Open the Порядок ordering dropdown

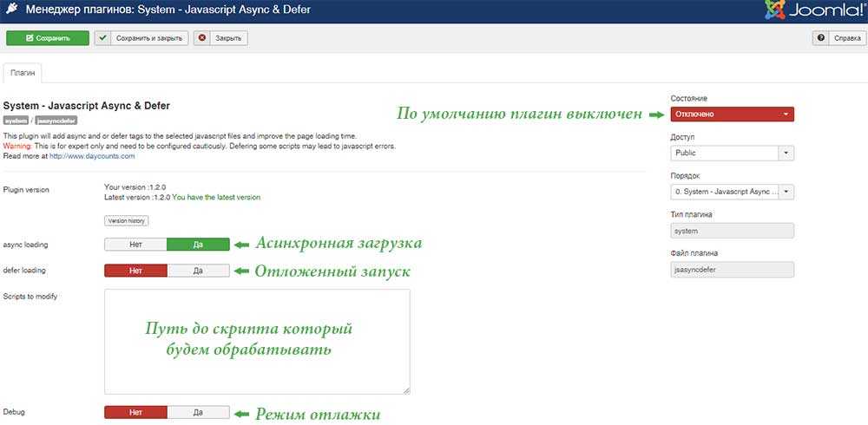coord(732,192)
